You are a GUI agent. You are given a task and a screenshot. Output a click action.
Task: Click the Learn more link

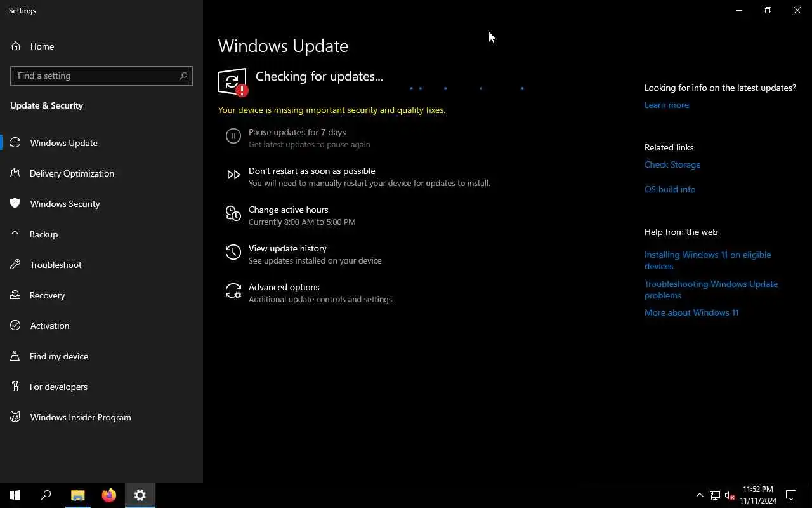pyautogui.click(x=667, y=105)
